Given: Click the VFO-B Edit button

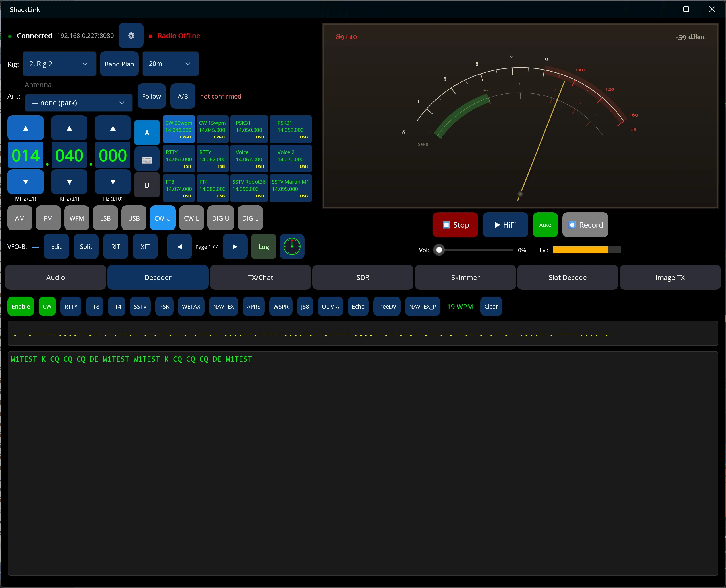Looking at the screenshot, I should [56, 247].
